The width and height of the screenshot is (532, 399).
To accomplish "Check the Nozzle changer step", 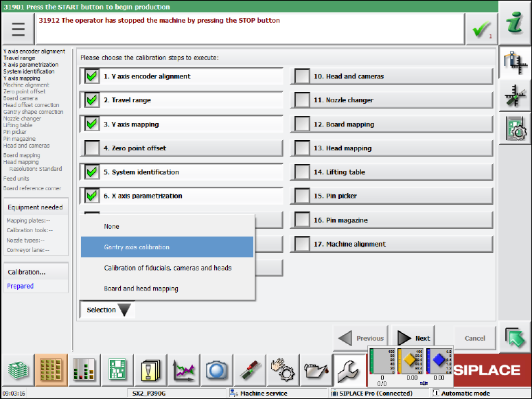I will click(302, 100).
